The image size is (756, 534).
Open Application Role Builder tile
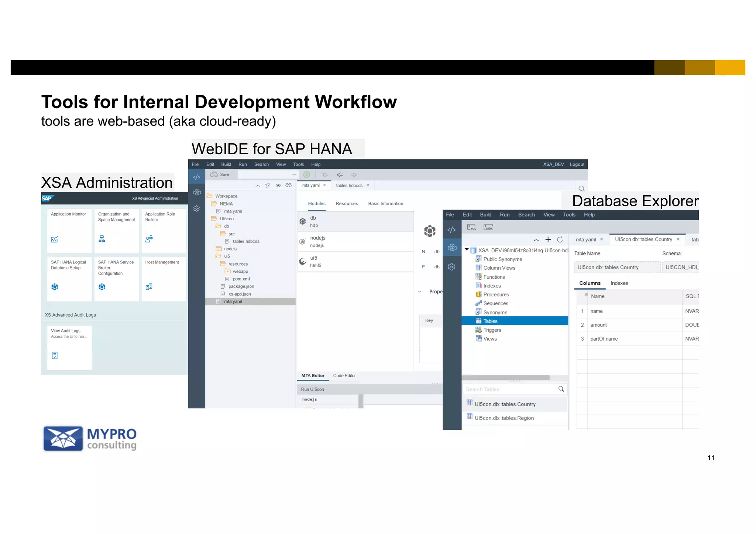[x=164, y=231]
